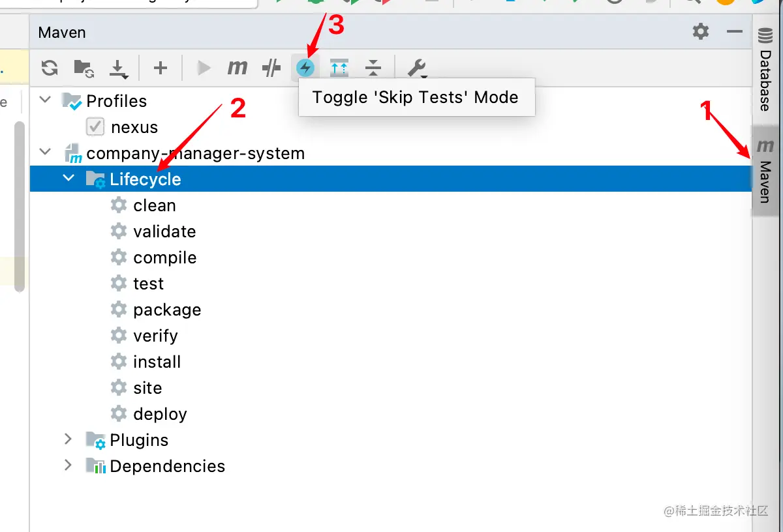Click the Dependencies label text
The height and width of the screenshot is (532, 783).
(168, 466)
